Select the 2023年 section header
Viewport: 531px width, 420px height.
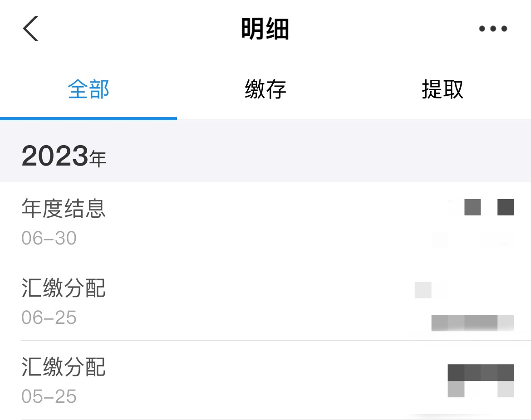pyautogui.click(x=64, y=156)
